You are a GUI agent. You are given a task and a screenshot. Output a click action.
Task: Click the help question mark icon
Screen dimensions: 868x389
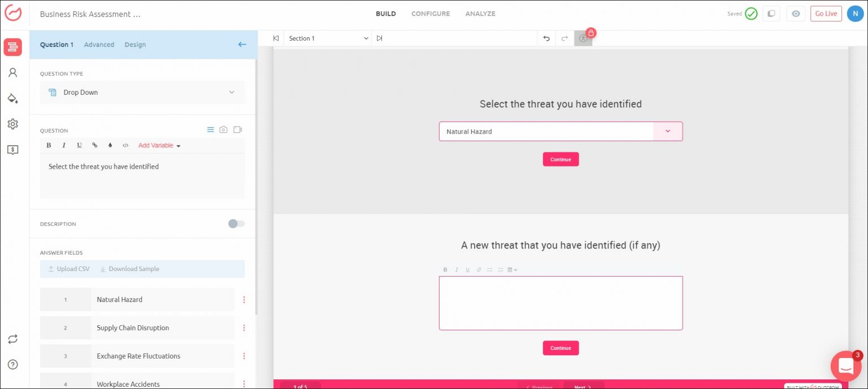pos(12,365)
